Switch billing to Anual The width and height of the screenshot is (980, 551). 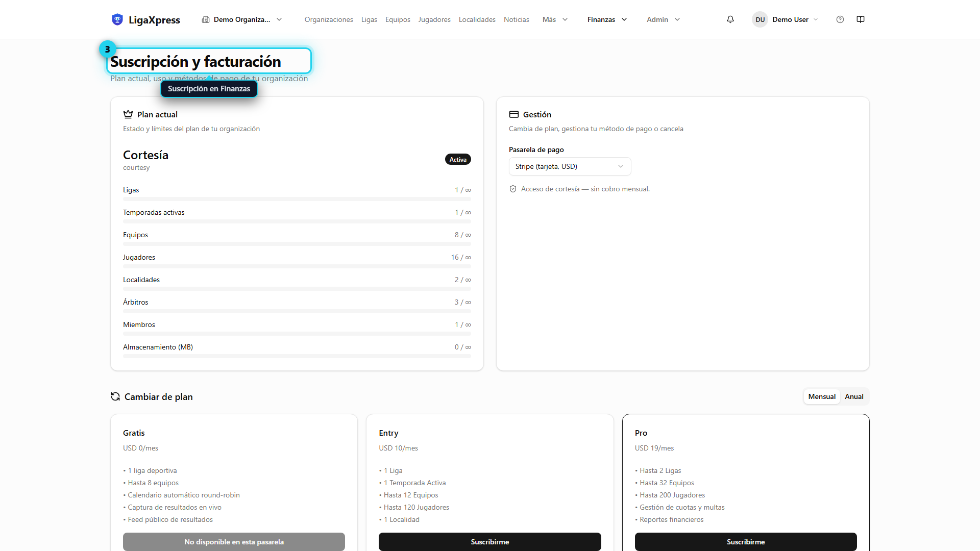point(854,396)
